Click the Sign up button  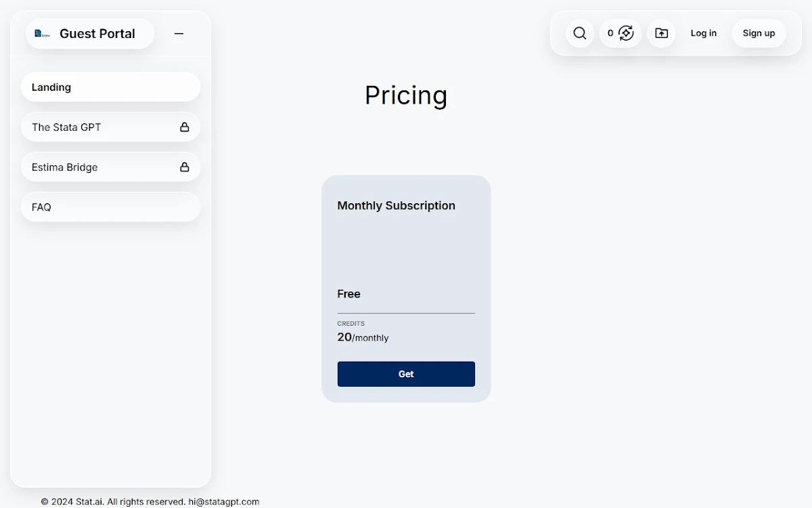(x=759, y=33)
